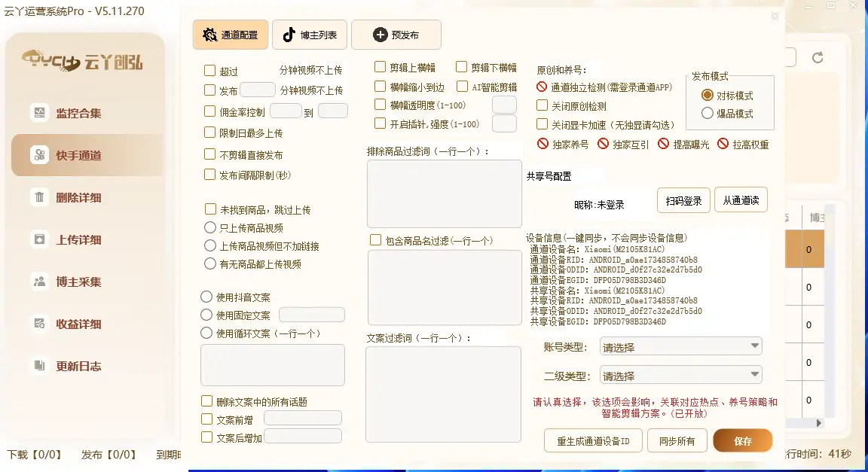The width and height of the screenshot is (868, 472).
Task: Click the plus icon on 预发布 tab
Action: click(x=380, y=35)
